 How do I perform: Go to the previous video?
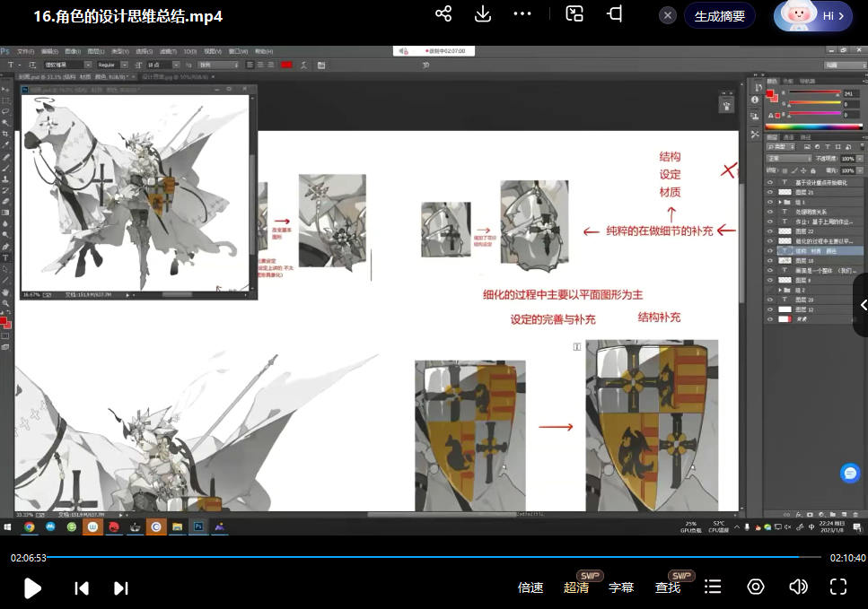point(82,587)
